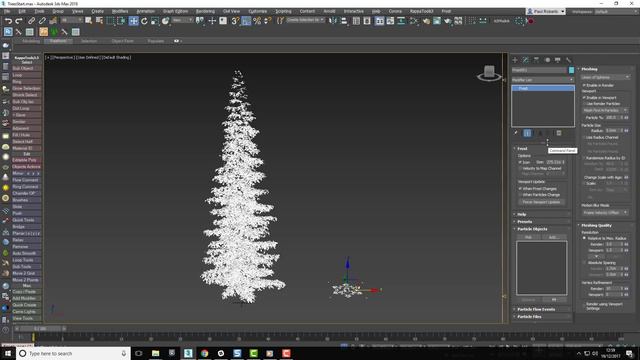Click the Configure Modifier Sets icon
The height and width of the screenshot is (360, 640).
pyautogui.click(x=559, y=133)
